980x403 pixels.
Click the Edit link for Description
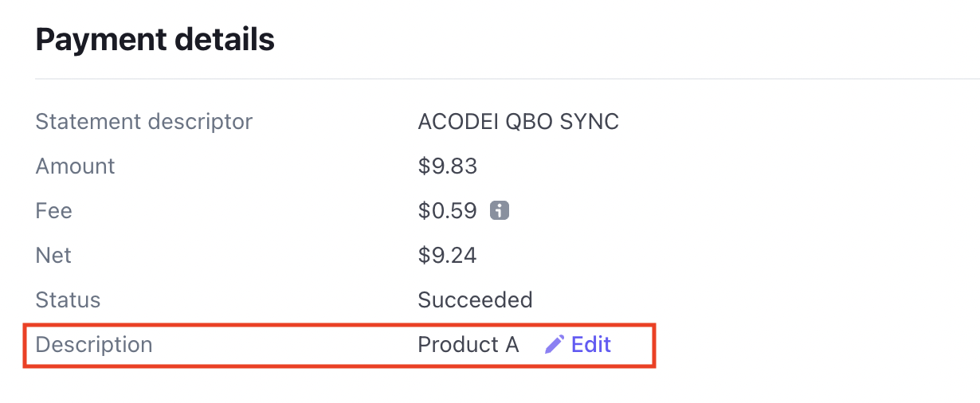click(591, 344)
